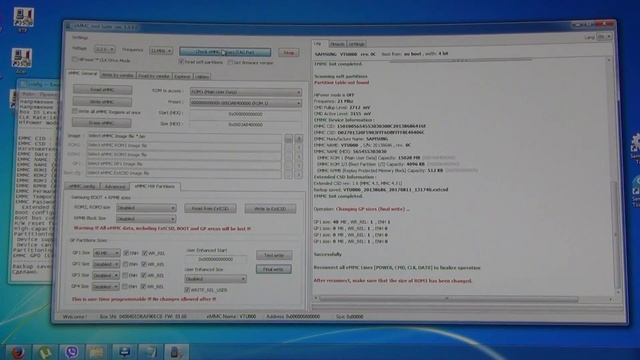Toggle the WR_REL box for GP3
The height and width of the screenshot is (360, 640).
[x=144, y=275]
